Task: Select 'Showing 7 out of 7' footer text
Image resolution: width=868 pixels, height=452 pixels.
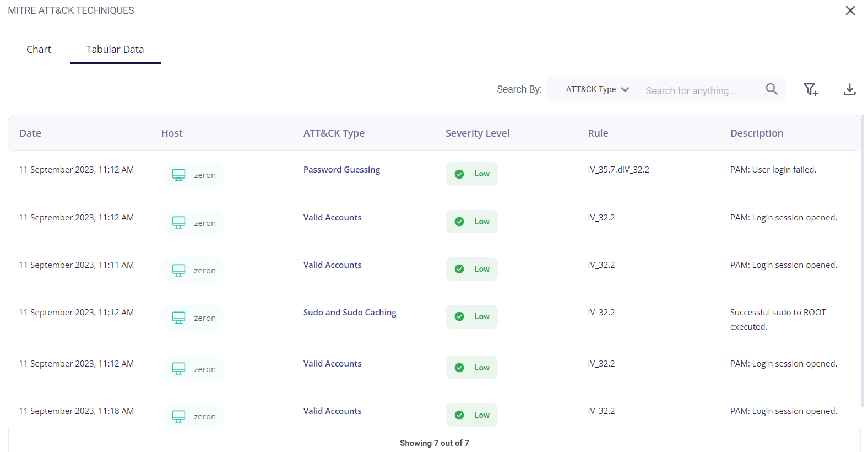Action: point(435,443)
